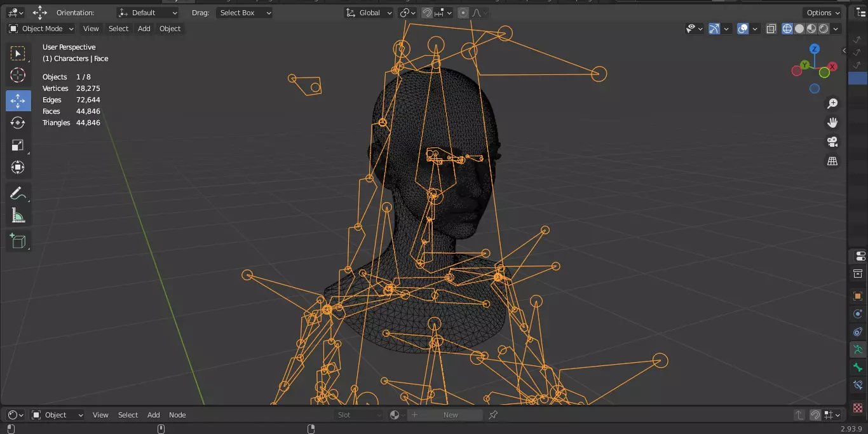Viewport: 868px width, 434px height.
Task: Open the viewport Object menu
Action: pyautogui.click(x=170, y=29)
